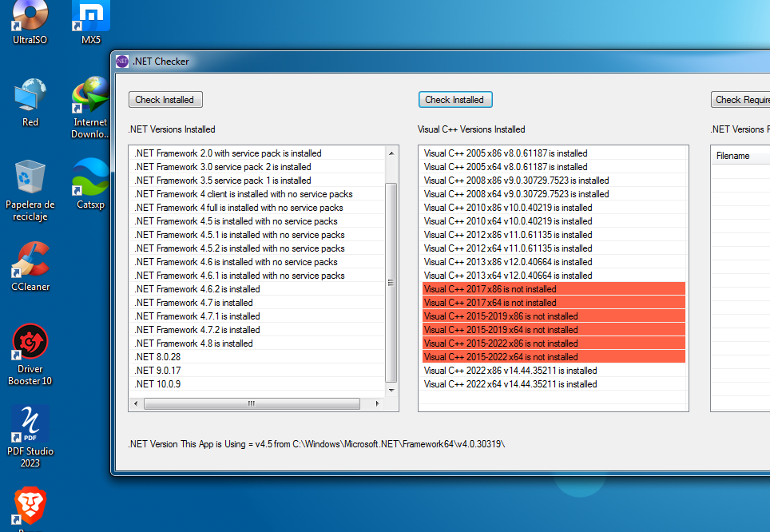Screen dimensions: 770x532
Task: Select 'Visual C++ 2010 x86 v10.0.40219' row
Action: pos(554,208)
